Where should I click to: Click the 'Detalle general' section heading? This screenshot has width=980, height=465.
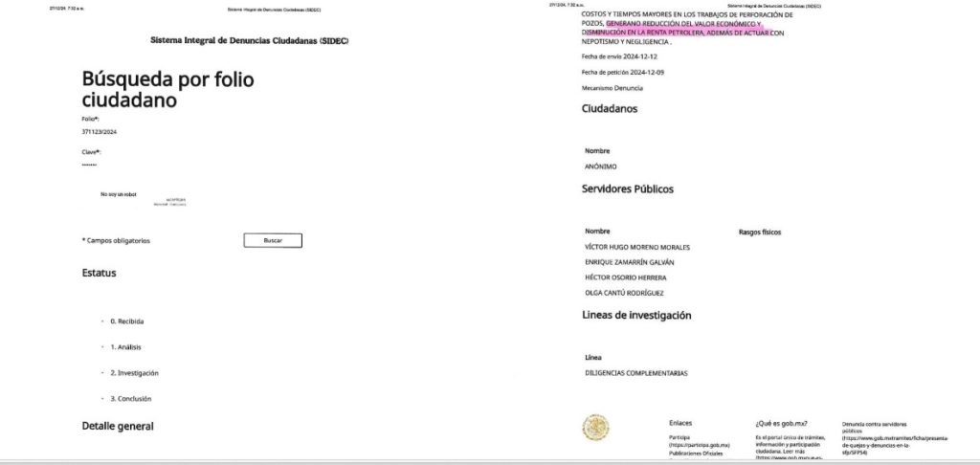[118, 426]
